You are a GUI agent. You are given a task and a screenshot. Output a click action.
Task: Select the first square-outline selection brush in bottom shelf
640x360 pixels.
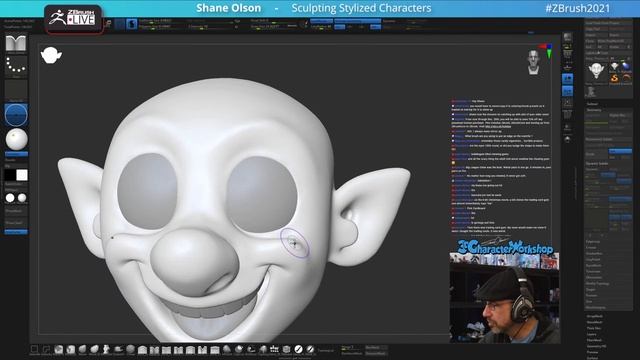pos(34,349)
